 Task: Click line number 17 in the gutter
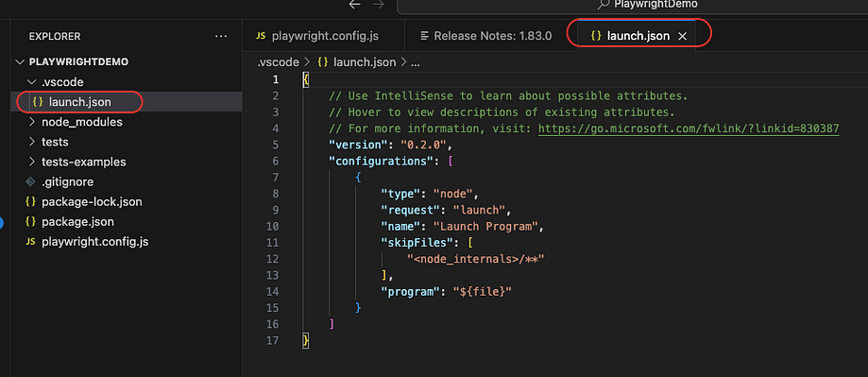coord(272,340)
